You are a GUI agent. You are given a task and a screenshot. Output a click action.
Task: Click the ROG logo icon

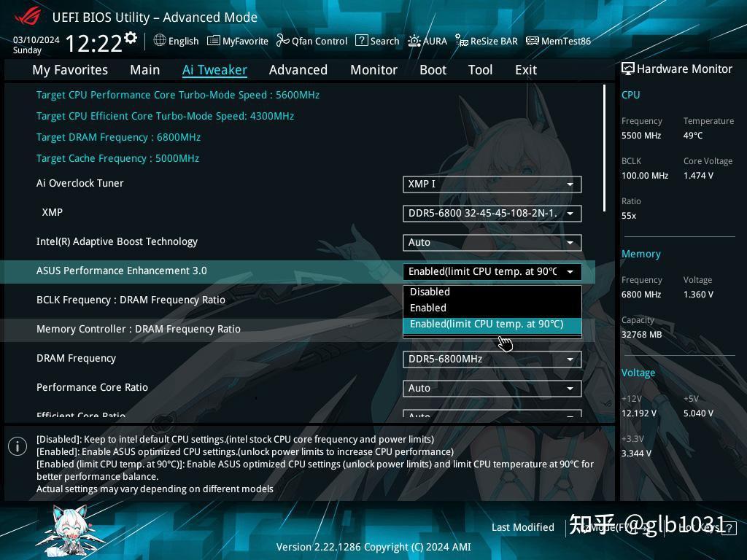click(x=28, y=16)
